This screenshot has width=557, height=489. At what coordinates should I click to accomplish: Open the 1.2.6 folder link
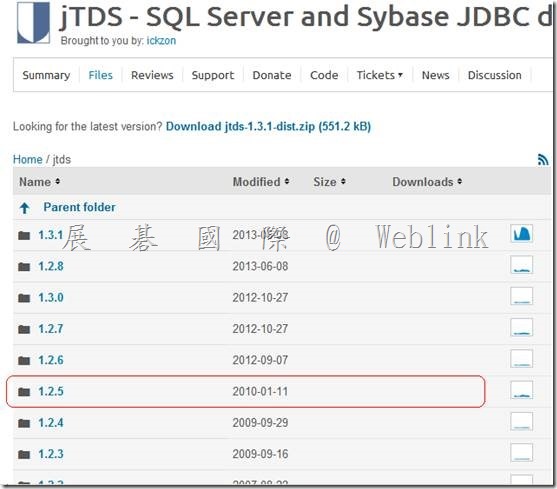(51, 360)
